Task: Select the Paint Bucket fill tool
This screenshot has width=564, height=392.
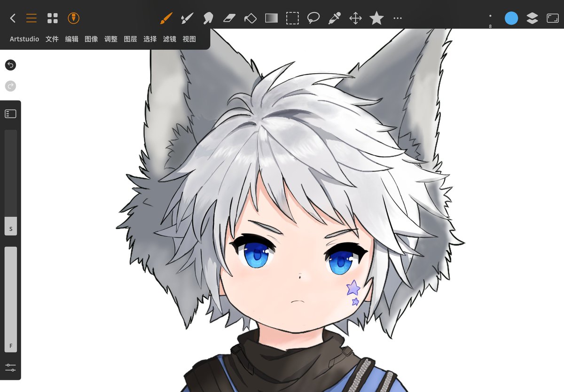Action: pyautogui.click(x=251, y=18)
